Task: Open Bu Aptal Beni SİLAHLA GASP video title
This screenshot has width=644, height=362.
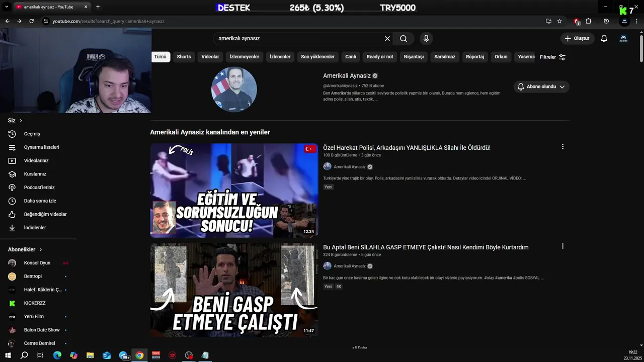Action: pos(426,247)
